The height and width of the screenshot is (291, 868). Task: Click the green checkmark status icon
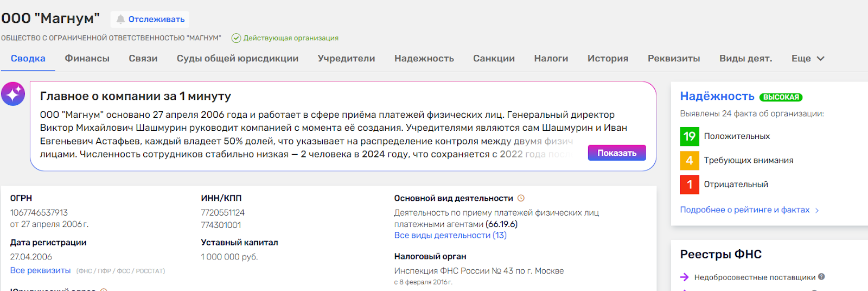coord(236,38)
